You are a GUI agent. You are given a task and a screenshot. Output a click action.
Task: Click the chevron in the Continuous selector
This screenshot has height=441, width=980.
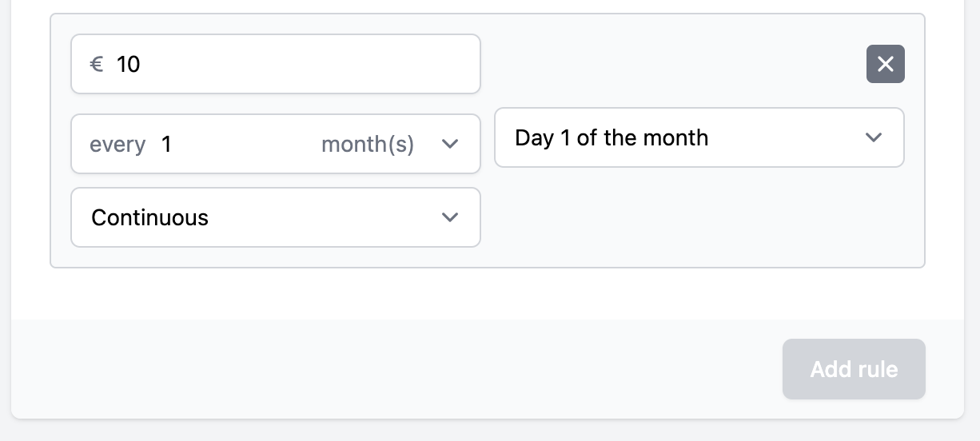click(450, 217)
